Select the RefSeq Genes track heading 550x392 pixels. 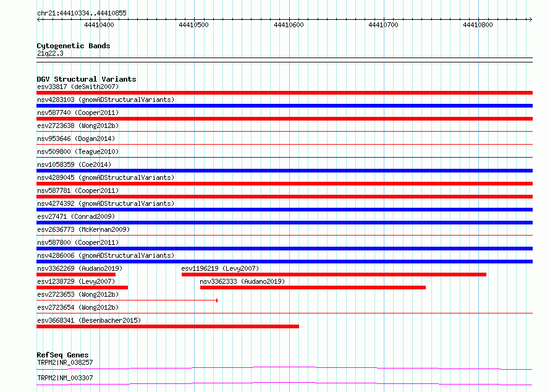(62, 355)
